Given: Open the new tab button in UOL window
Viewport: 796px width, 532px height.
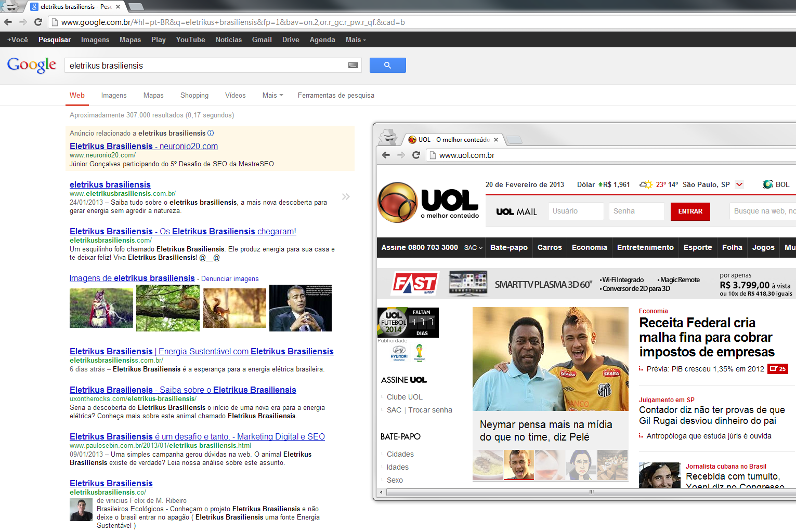Looking at the screenshot, I should point(514,139).
